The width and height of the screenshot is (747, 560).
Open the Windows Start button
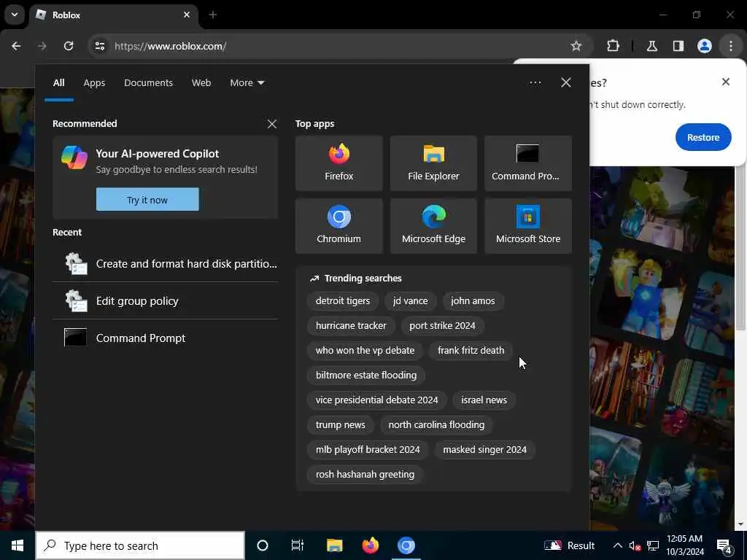[18, 545]
